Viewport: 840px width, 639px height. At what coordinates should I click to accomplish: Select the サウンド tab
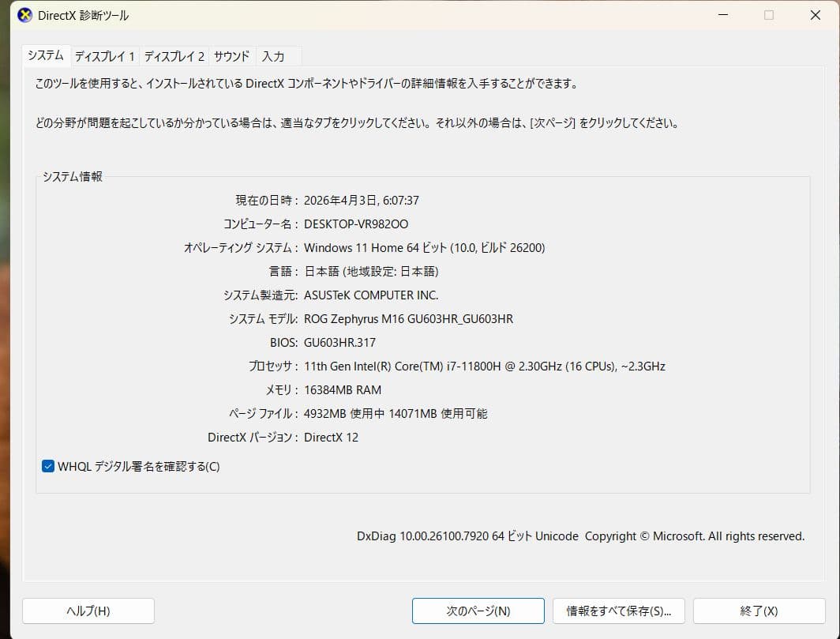point(232,56)
